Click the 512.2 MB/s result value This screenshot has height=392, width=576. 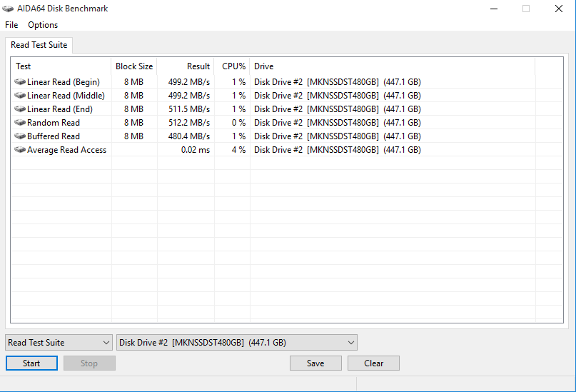(x=189, y=122)
